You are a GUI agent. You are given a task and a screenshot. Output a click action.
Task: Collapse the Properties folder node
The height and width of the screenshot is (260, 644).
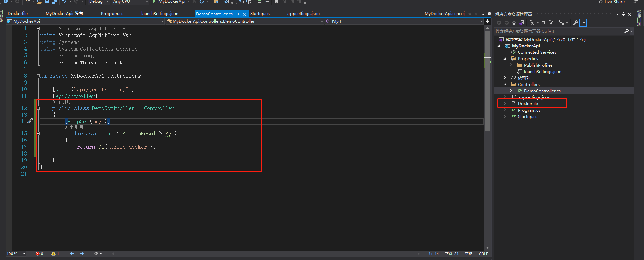tap(505, 58)
